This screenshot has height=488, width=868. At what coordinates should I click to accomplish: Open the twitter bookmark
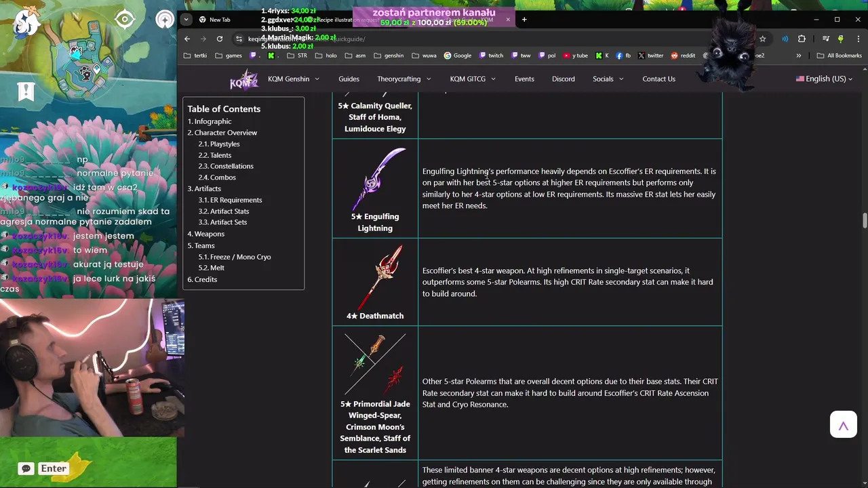651,56
